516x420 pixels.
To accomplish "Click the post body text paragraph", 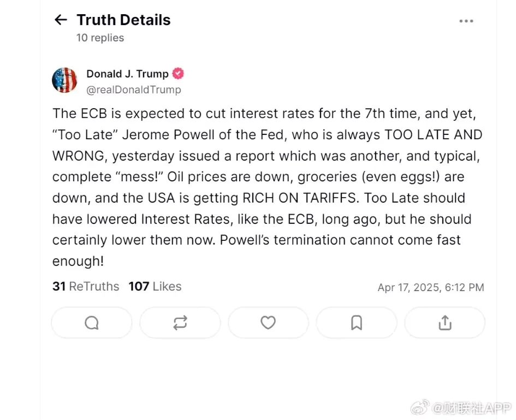I will (x=267, y=187).
